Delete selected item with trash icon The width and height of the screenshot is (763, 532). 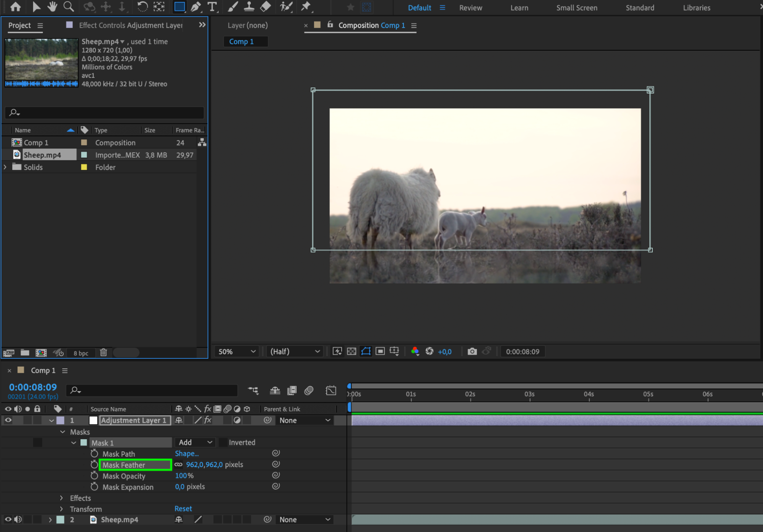pos(103,353)
